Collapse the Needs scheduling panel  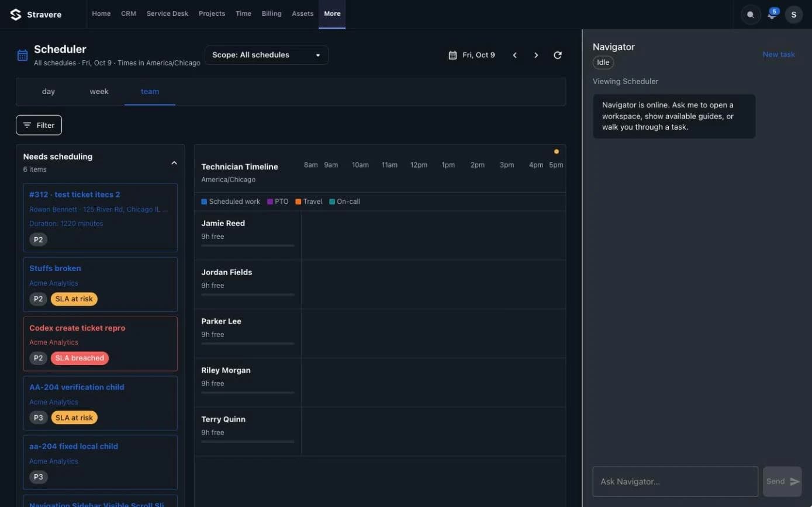[x=174, y=163]
